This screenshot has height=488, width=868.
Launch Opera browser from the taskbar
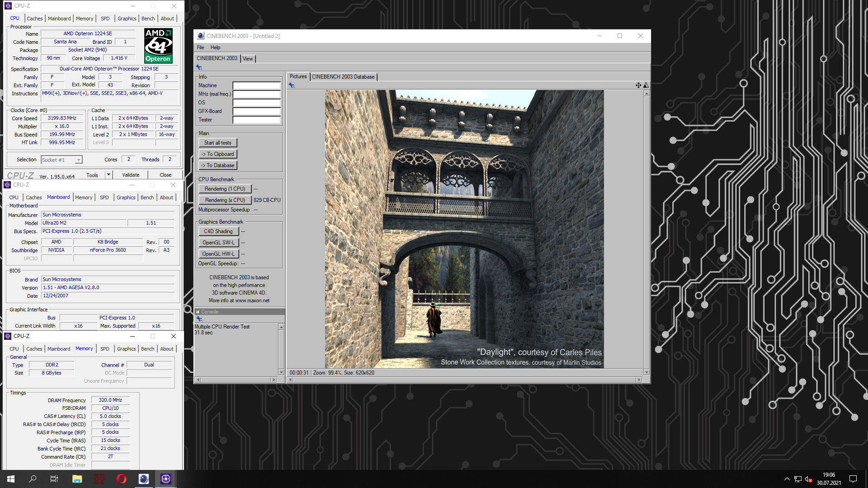click(x=122, y=479)
